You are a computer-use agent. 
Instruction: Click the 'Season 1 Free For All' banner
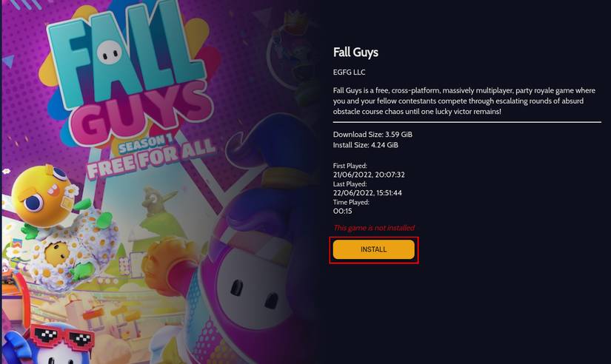(151, 155)
